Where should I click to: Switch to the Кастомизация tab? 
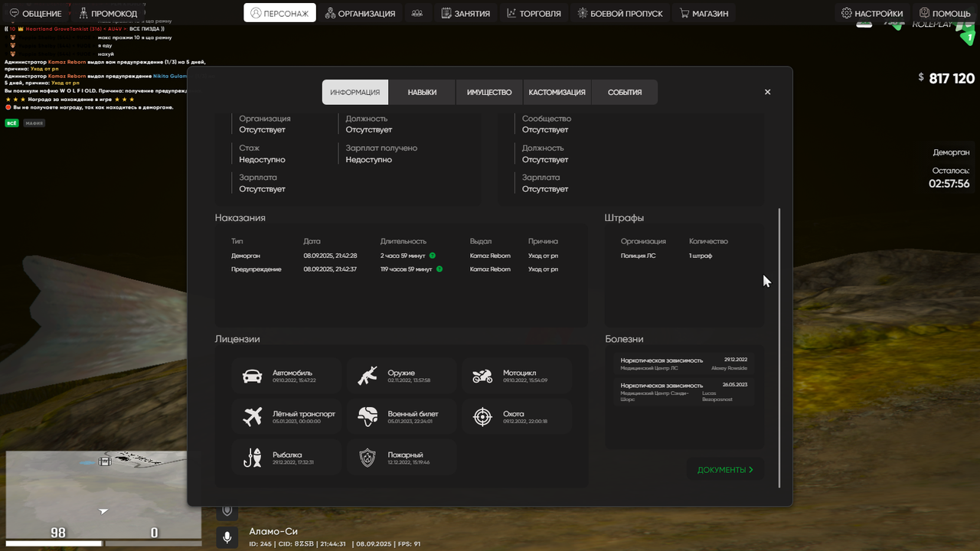pyautogui.click(x=557, y=92)
